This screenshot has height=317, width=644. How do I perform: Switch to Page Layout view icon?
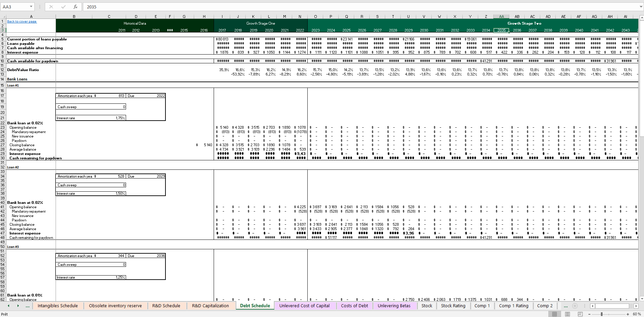click(568, 314)
